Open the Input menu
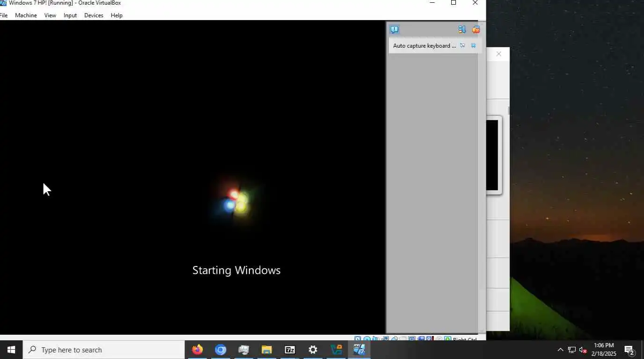This screenshot has height=359, width=644. click(70, 15)
